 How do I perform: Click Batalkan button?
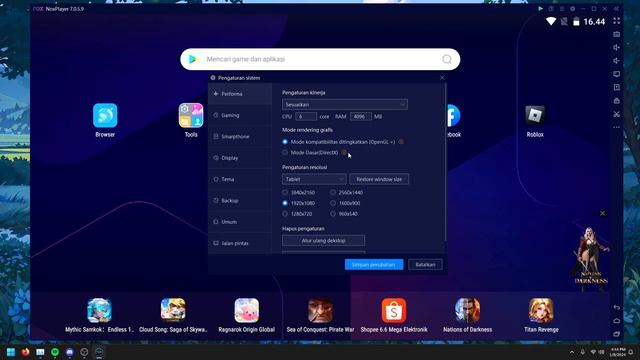point(425,264)
